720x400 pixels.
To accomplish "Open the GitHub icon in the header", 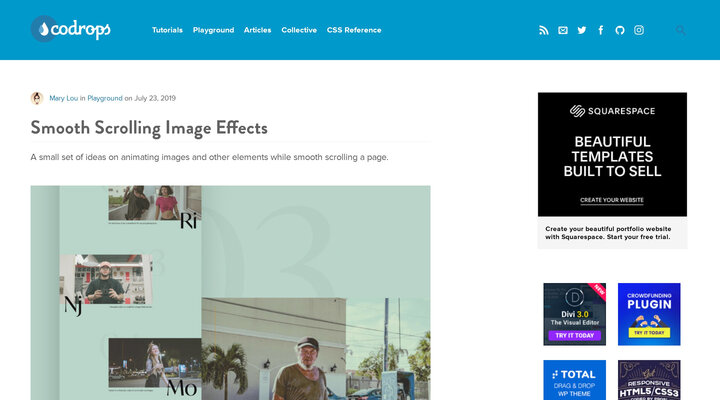I will (620, 30).
